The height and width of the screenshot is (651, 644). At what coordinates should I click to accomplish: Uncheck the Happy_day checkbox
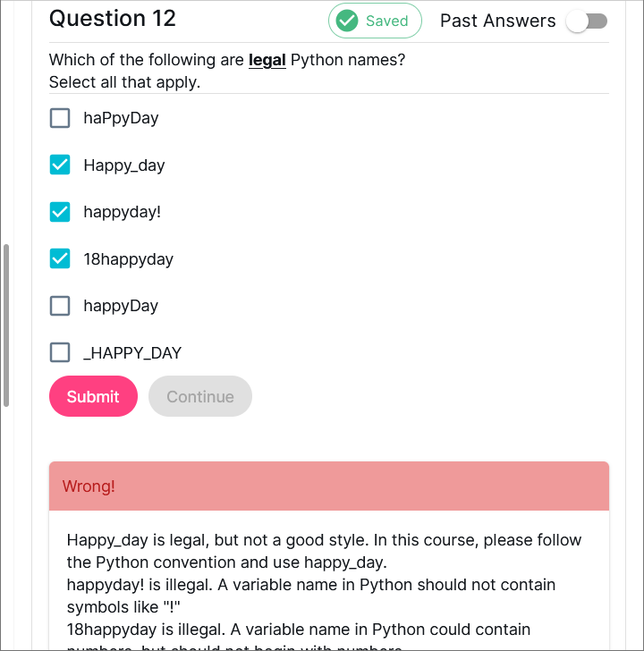point(60,165)
